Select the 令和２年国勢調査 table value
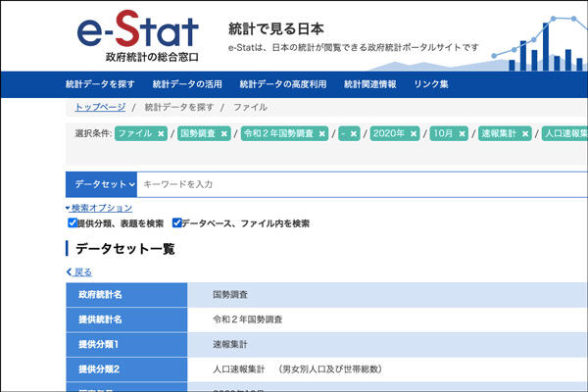This screenshot has height=392, width=588. (x=248, y=319)
